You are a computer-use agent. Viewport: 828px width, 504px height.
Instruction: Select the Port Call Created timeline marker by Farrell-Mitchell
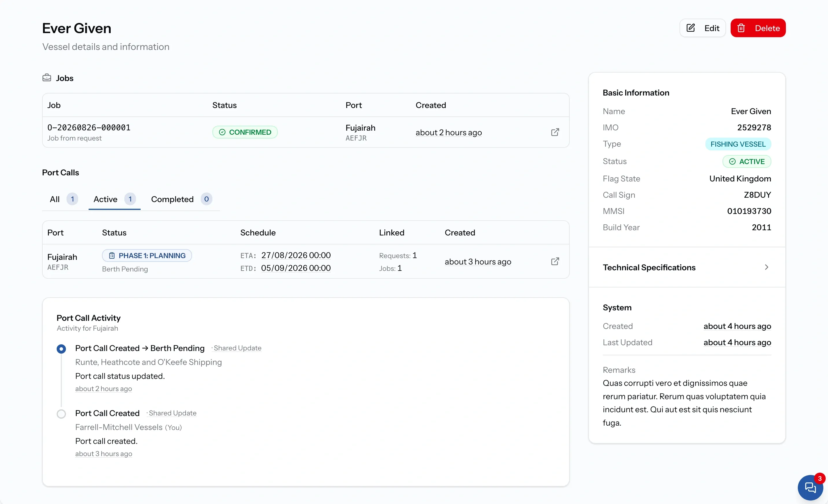(61, 414)
